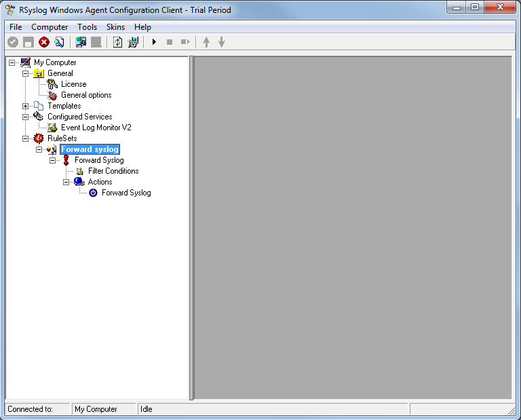Open Filter Conditions in the tree
The height and width of the screenshot is (420, 521).
pyautogui.click(x=113, y=171)
